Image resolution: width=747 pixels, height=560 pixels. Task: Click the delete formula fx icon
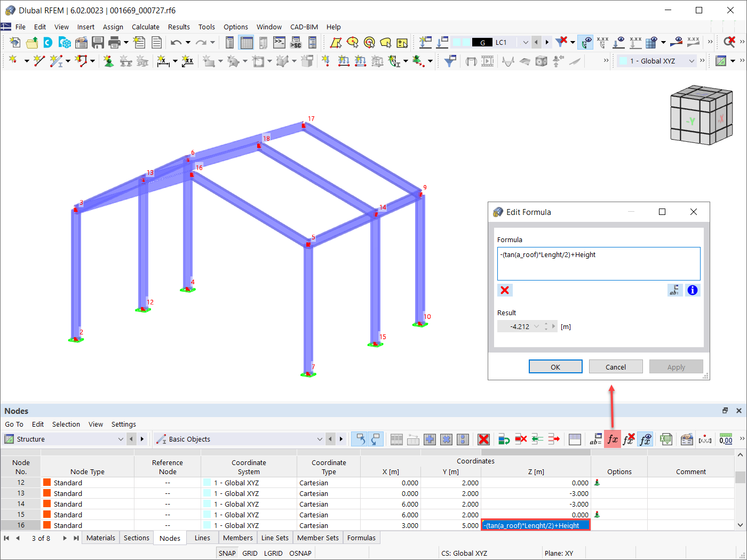629,439
